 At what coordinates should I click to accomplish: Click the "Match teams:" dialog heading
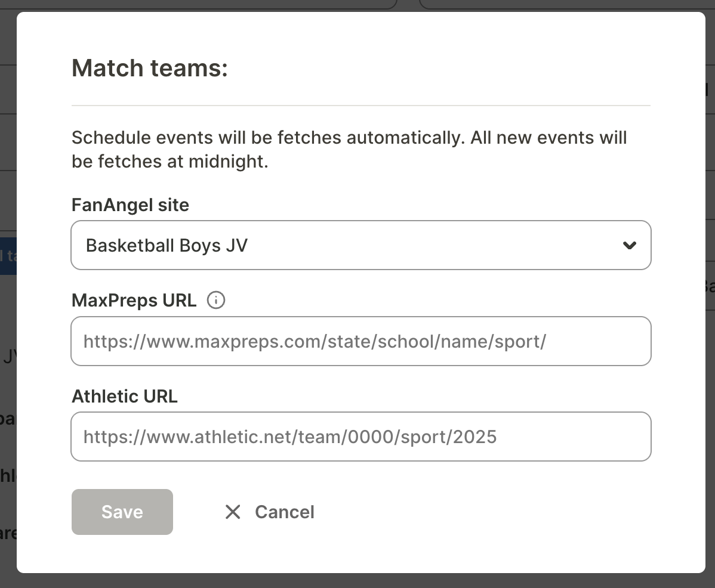pos(150,68)
